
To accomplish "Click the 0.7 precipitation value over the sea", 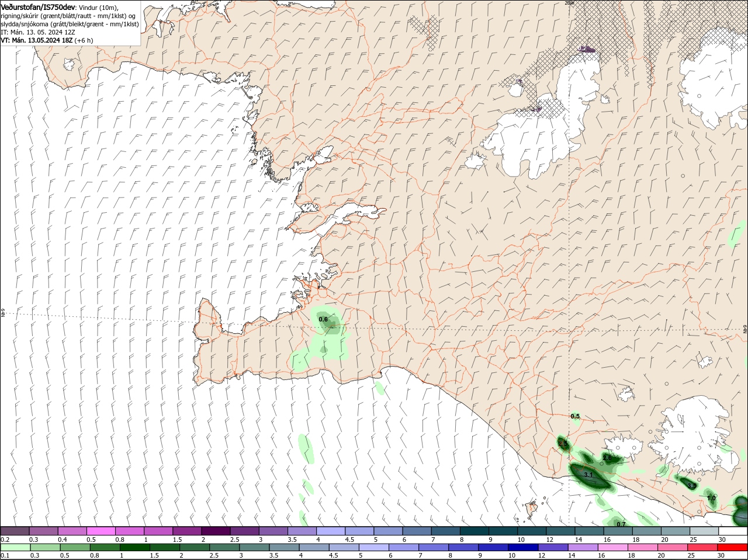I will [x=621, y=524].
